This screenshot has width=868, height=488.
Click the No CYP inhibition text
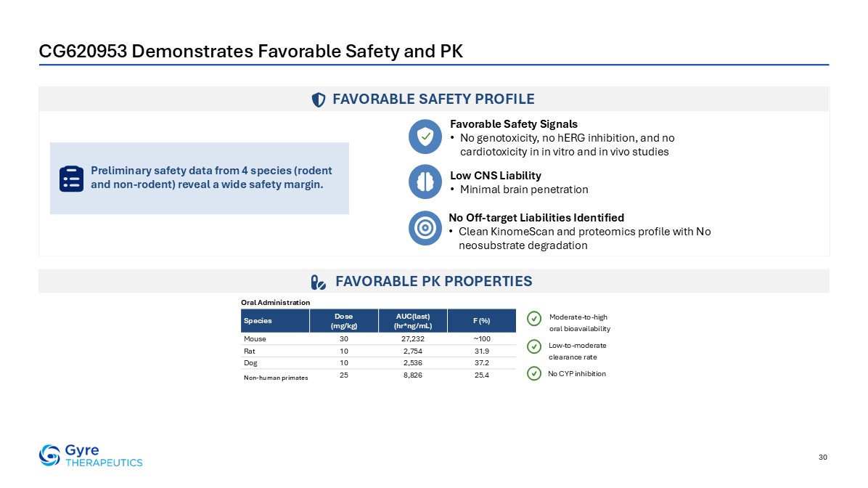(577, 374)
